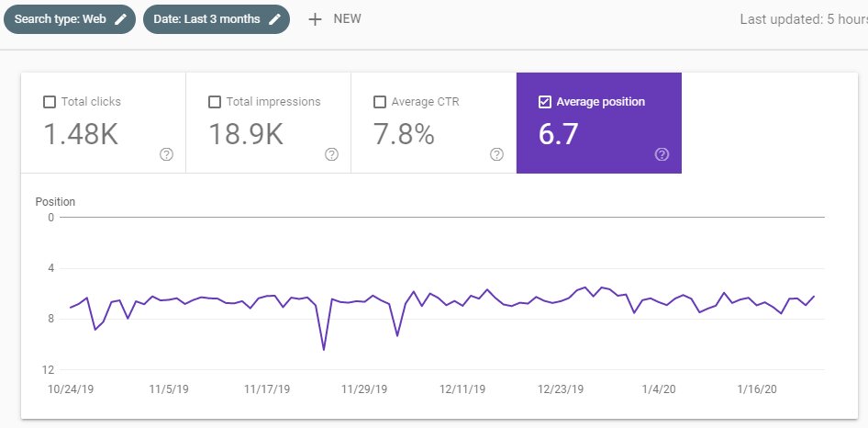Open help icon on Total clicks card
The image size is (868, 428).
tap(166, 154)
